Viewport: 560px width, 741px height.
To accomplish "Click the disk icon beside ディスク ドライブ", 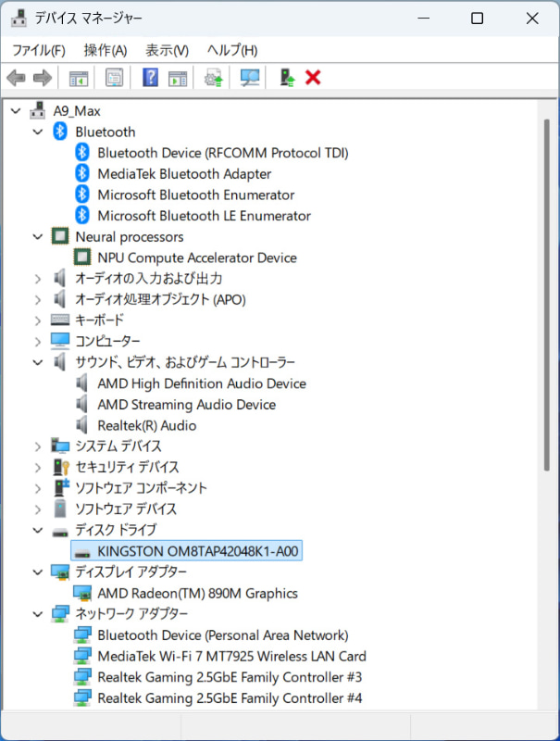I will coord(60,532).
